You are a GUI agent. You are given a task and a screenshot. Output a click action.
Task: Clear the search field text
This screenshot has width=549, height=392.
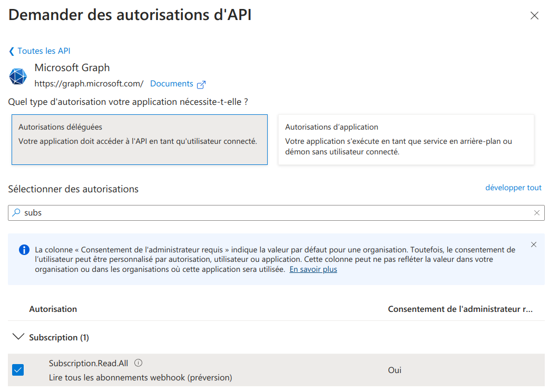point(537,213)
